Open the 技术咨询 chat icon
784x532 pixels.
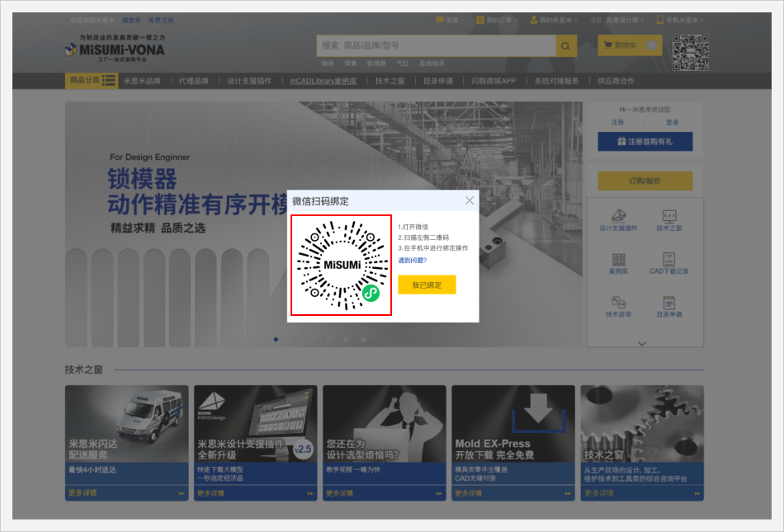tap(618, 306)
